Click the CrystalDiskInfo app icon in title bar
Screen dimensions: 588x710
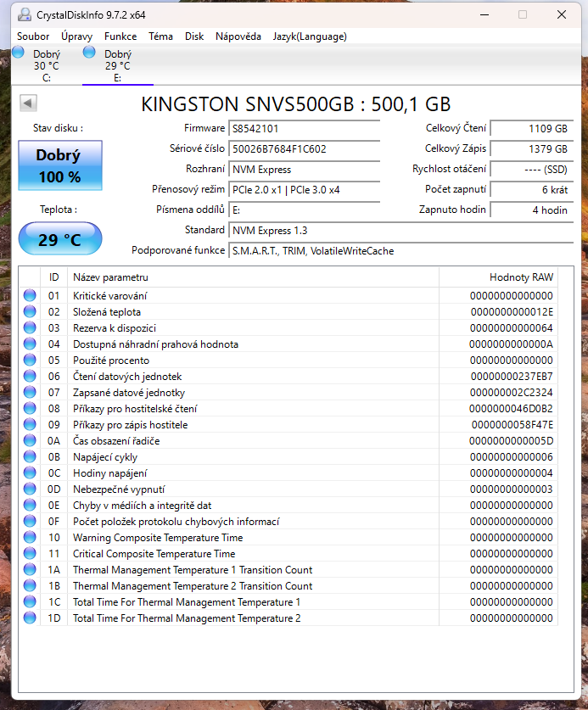click(24, 15)
